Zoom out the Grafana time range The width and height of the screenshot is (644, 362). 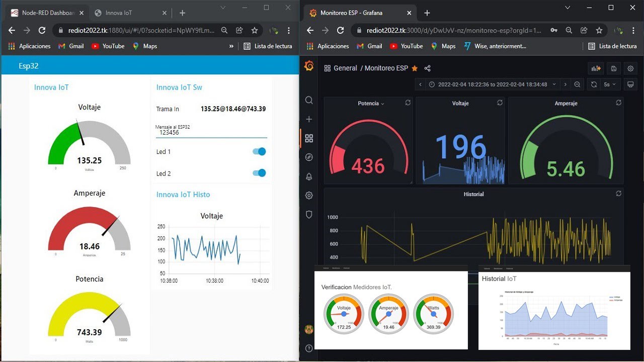tap(577, 84)
